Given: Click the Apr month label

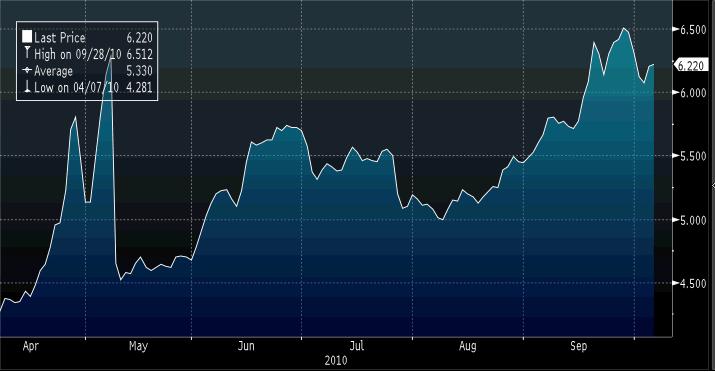Looking at the screenshot, I should coord(31,346).
